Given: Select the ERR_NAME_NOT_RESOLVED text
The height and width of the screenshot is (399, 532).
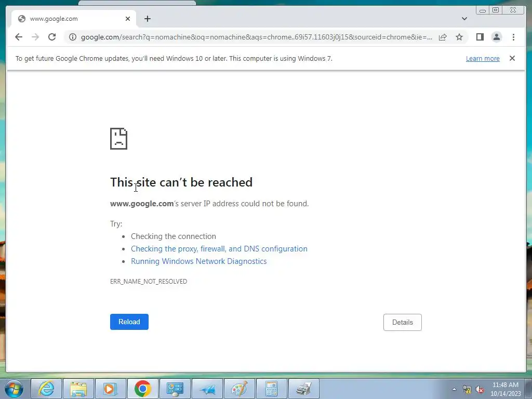Looking at the screenshot, I should point(149,281).
